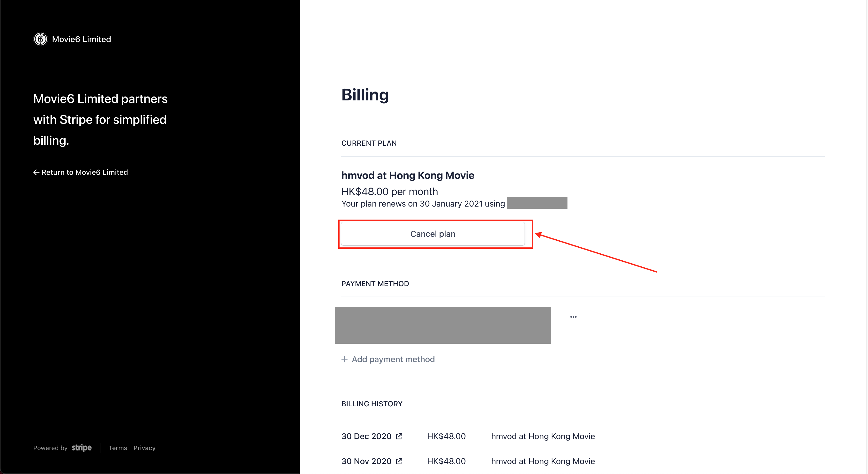Click the Movie6 Limited header name
The image size is (868, 474).
(x=81, y=40)
